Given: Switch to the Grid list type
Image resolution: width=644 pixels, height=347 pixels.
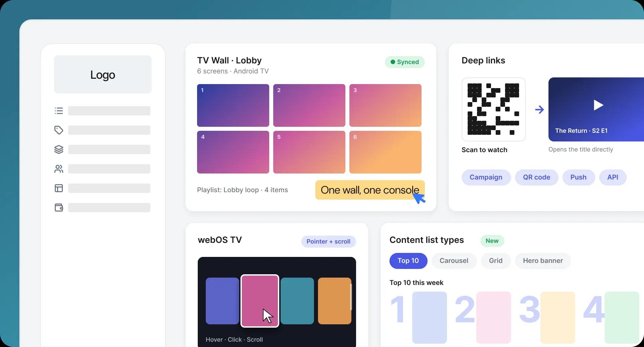Looking at the screenshot, I should coord(496,261).
